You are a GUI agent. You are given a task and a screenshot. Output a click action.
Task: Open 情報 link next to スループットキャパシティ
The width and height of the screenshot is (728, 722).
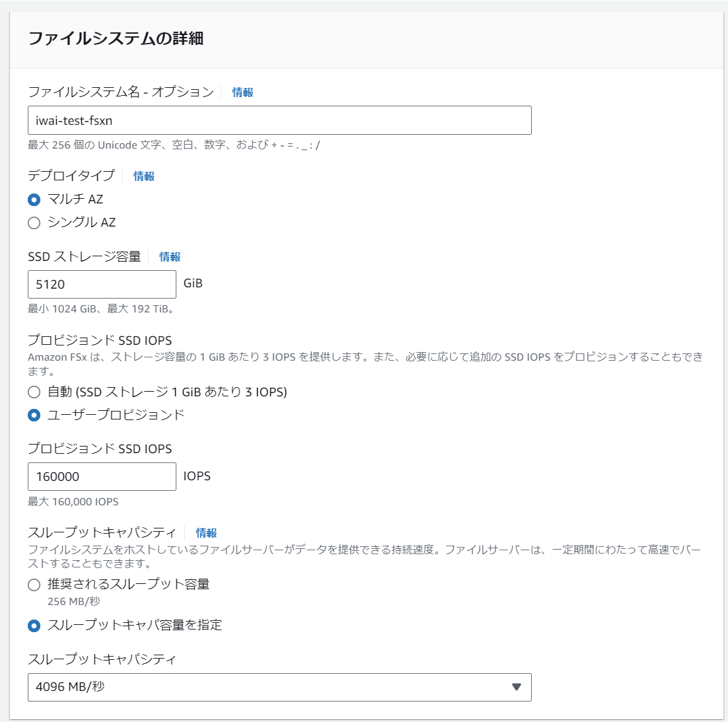[206, 533]
